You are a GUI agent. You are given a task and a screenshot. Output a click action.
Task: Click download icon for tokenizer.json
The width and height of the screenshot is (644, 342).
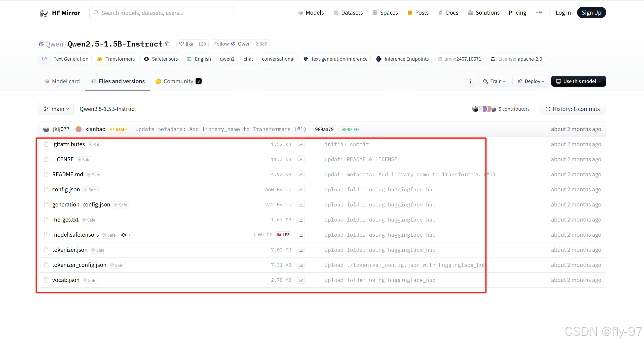[x=301, y=250]
